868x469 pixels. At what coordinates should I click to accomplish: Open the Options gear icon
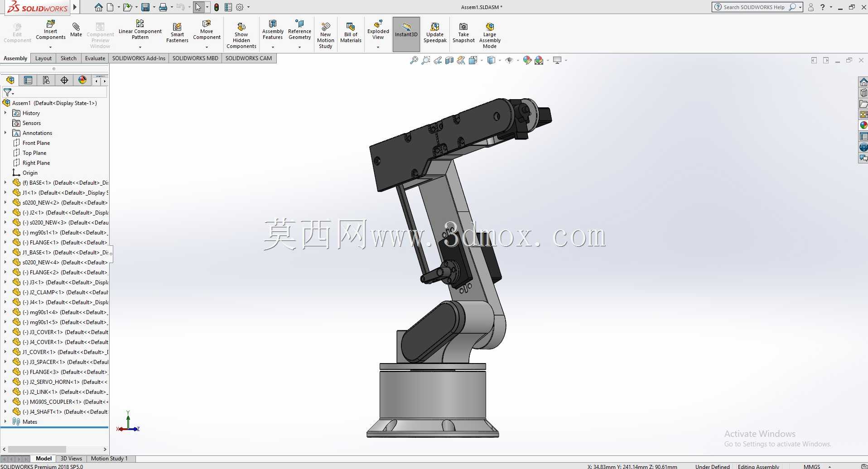click(x=240, y=7)
